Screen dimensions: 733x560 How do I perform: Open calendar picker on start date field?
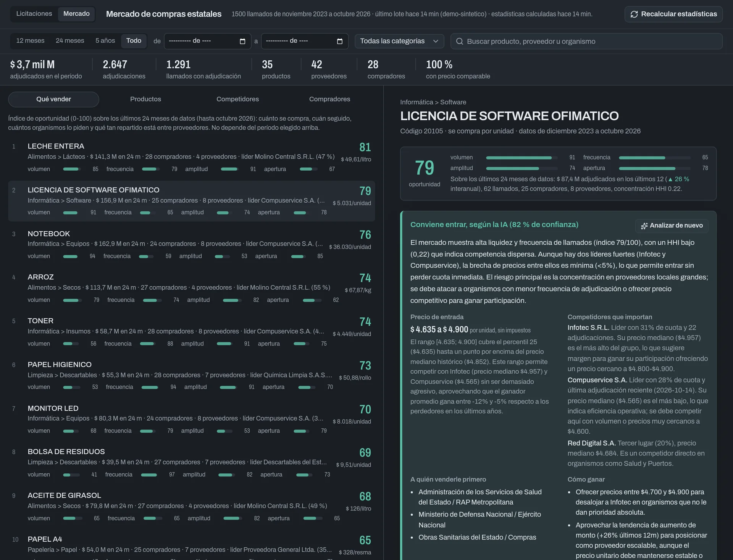click(x=242, y=41)
